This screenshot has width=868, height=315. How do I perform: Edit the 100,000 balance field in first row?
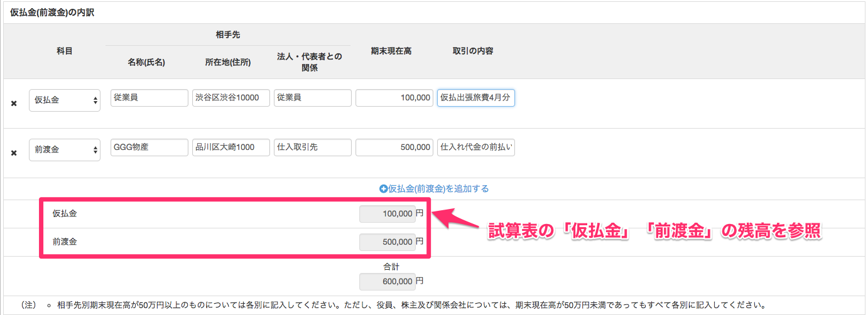tap(394, 98)
